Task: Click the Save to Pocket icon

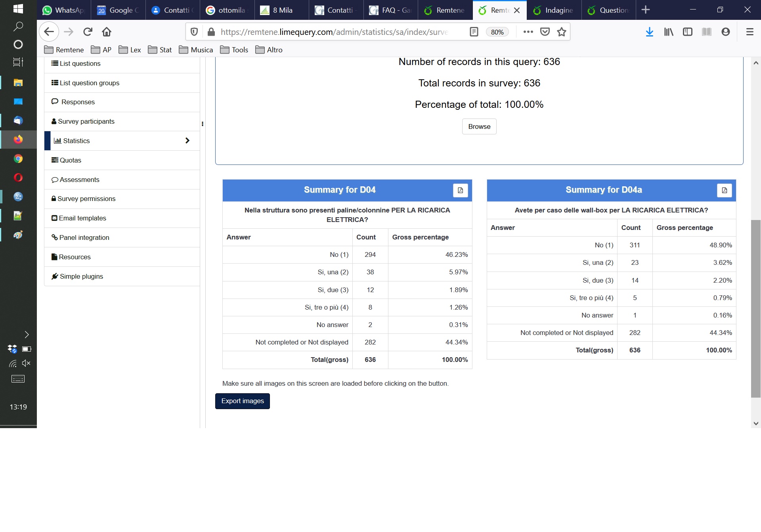Action: click(x=545, y=32)
